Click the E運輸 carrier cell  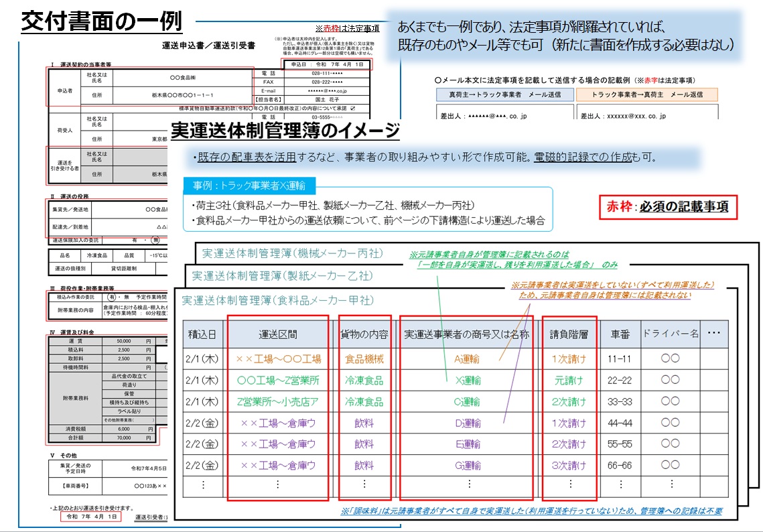tap(468, 444)
